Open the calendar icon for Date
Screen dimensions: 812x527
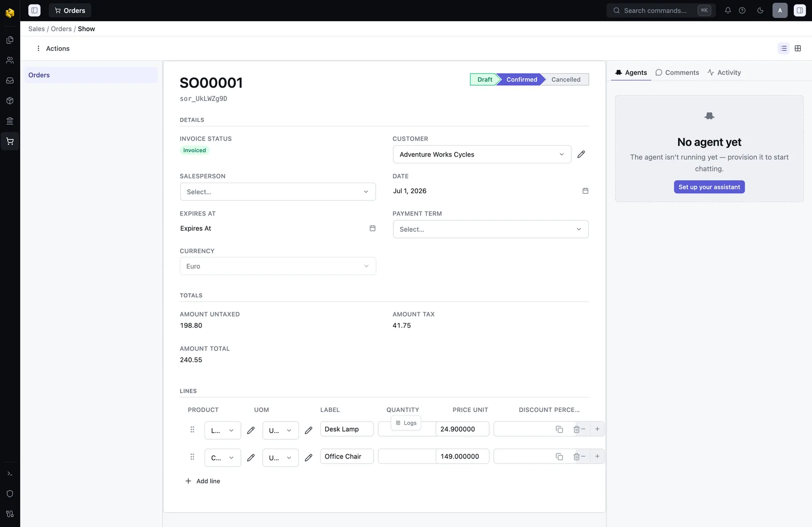click(x=585, y=191)
